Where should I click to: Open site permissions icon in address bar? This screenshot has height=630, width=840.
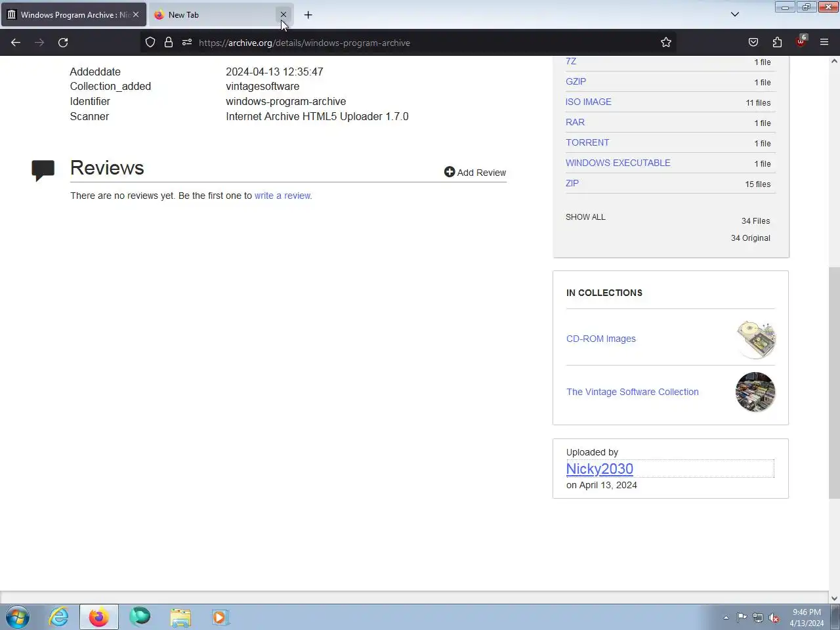[187, 43]
